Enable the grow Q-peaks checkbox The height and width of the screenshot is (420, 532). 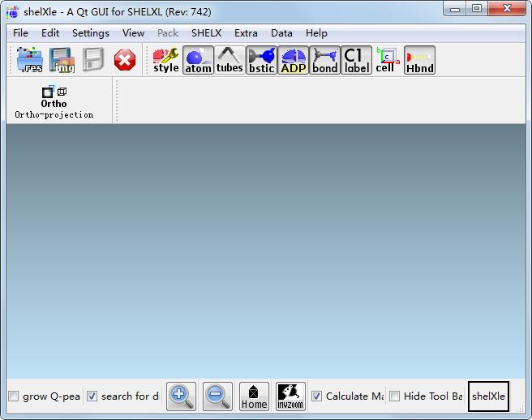pyautogui.click(x=14, y=396)
